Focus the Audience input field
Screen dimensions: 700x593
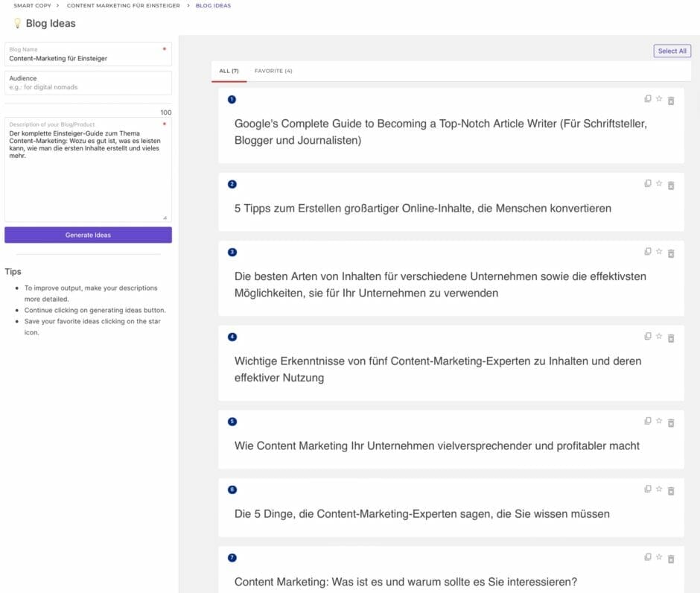pos(88,86)
